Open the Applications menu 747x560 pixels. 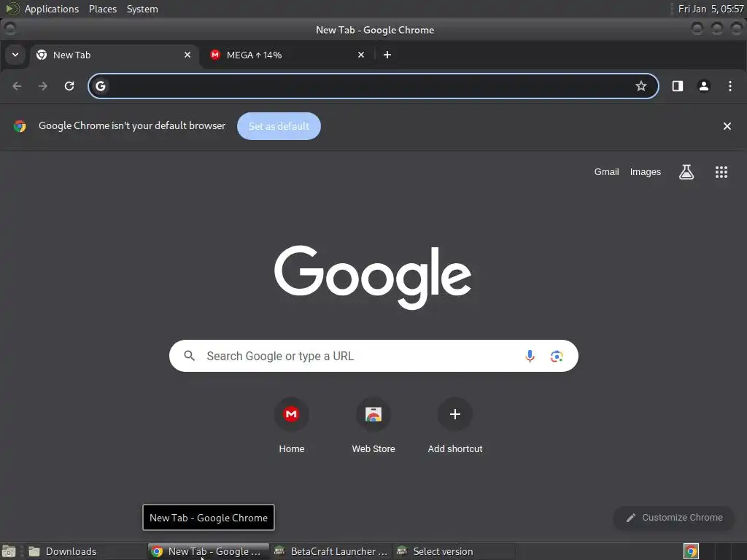tap(52, 9)
